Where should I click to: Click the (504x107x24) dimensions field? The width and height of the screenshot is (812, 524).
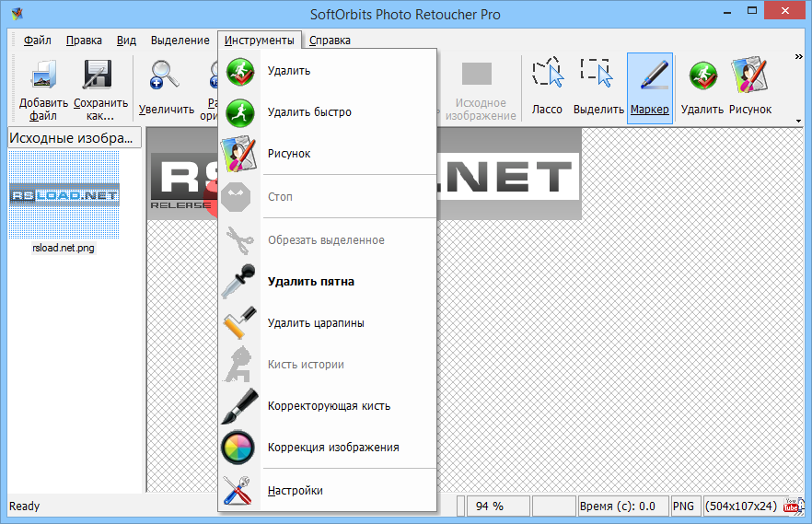[741, 506]
